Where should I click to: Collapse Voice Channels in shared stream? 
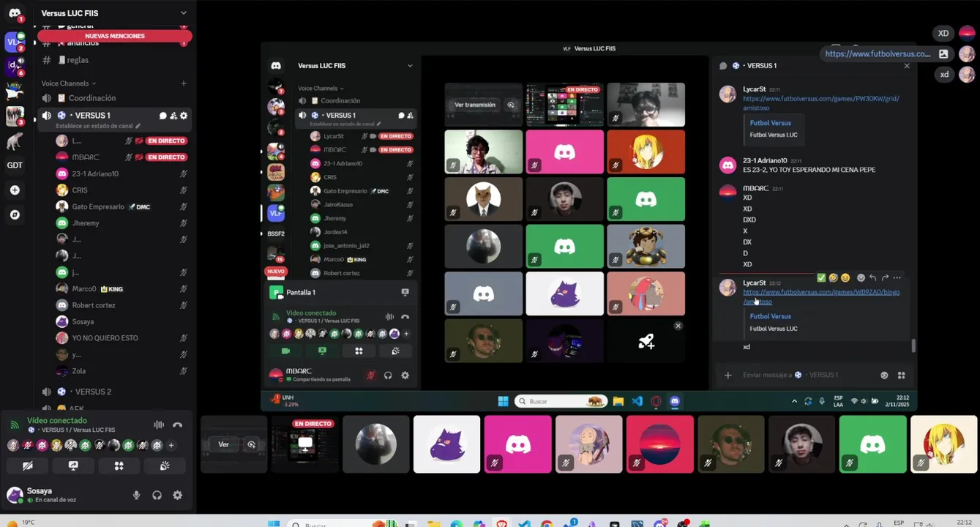(x=321, y=89)
